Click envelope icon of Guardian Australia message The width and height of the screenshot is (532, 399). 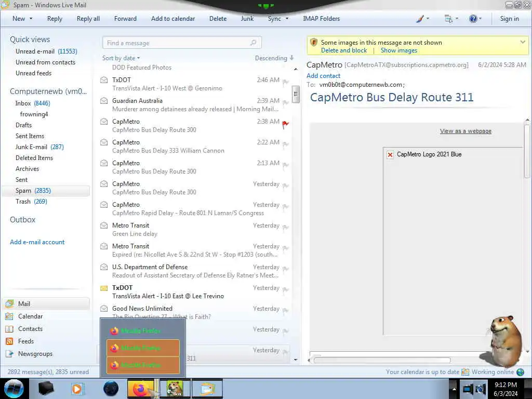click(x=104, y=101)
